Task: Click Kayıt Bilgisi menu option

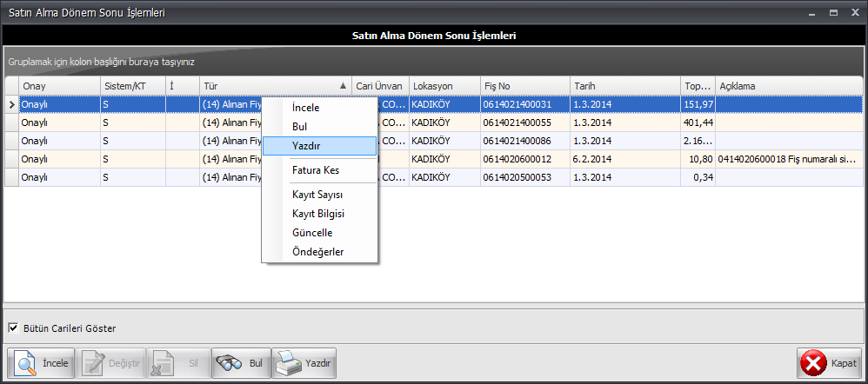Action: [319, 214]
